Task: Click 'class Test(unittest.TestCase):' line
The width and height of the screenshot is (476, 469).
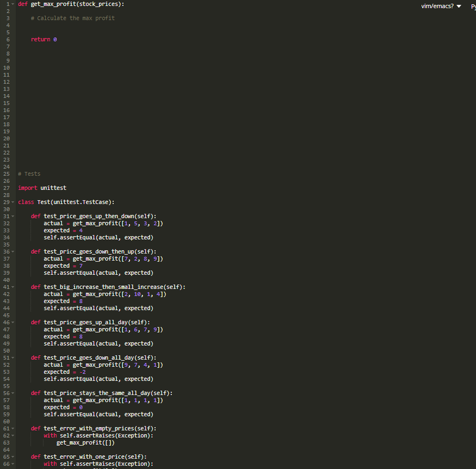Action: 66,202
